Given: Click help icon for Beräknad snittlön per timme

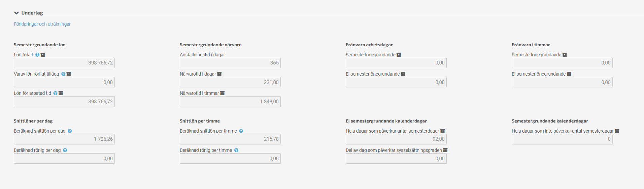Looking at the screenshot, I should click(241, 131).
